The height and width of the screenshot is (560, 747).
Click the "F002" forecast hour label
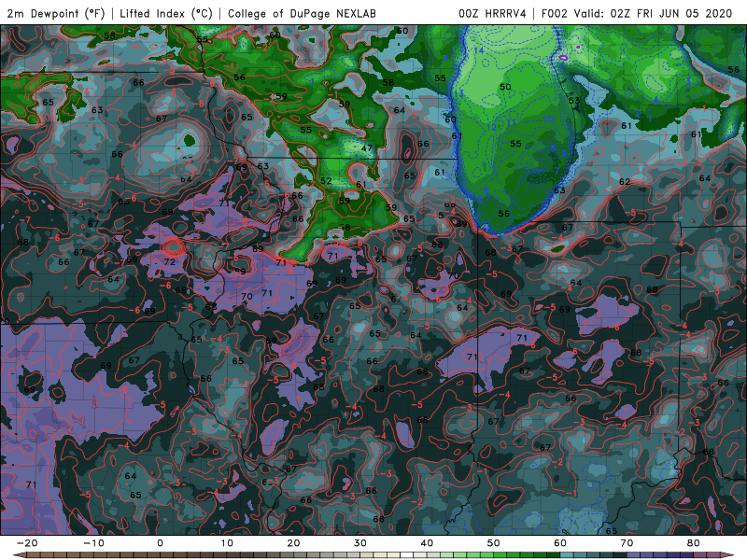point(555,13)
